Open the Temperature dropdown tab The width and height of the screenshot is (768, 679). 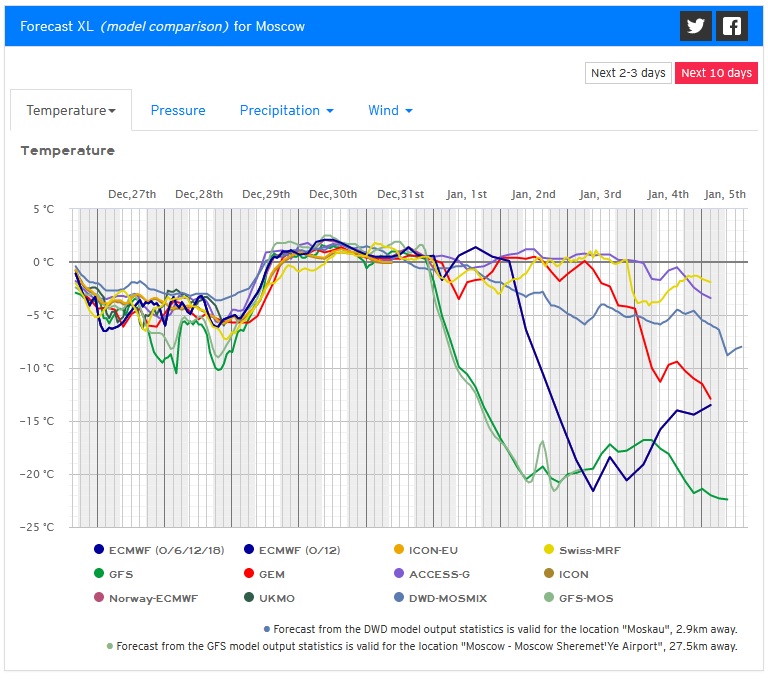pos(70,110)
